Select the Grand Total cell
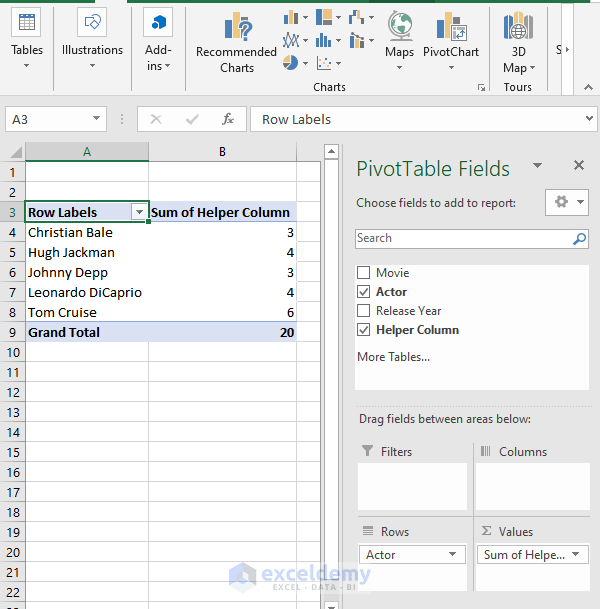The height and width of the screenshot is (609, 600). (x=87, y=332)
